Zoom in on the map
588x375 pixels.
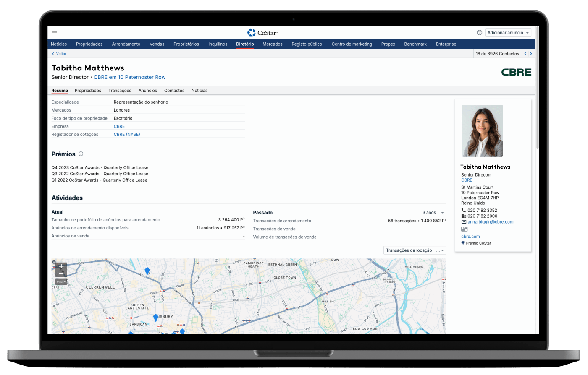[61, 266]
